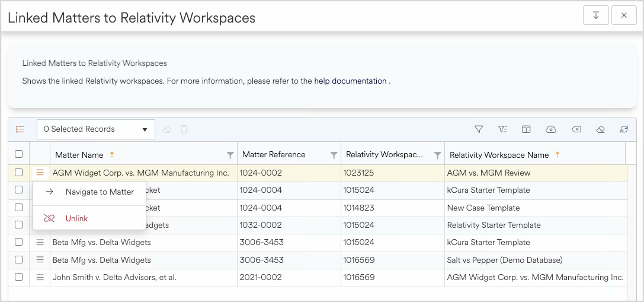Viewport: 644px width, 302px height.
Task: Click the list view icon left of Selected Records
Action: 20,129
